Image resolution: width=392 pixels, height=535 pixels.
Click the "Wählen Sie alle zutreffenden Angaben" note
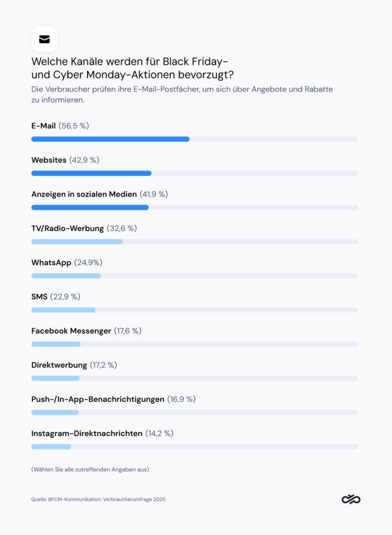(x=90, y=469)
